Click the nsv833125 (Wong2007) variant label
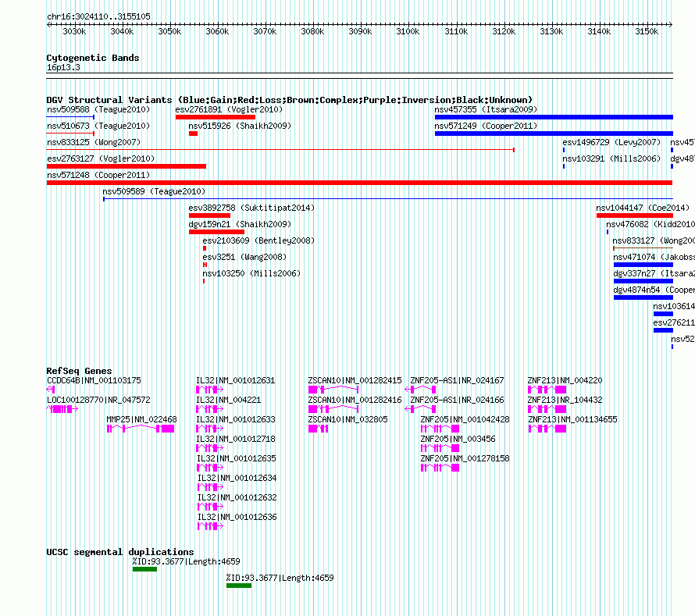The width and height of the screenshot is (695, 616). click(94, 142)
